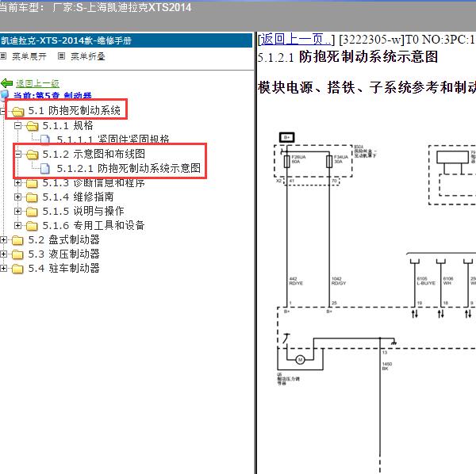Open 5.1.2.1 防抱死制动系统示意图 page

pos(129,168)
